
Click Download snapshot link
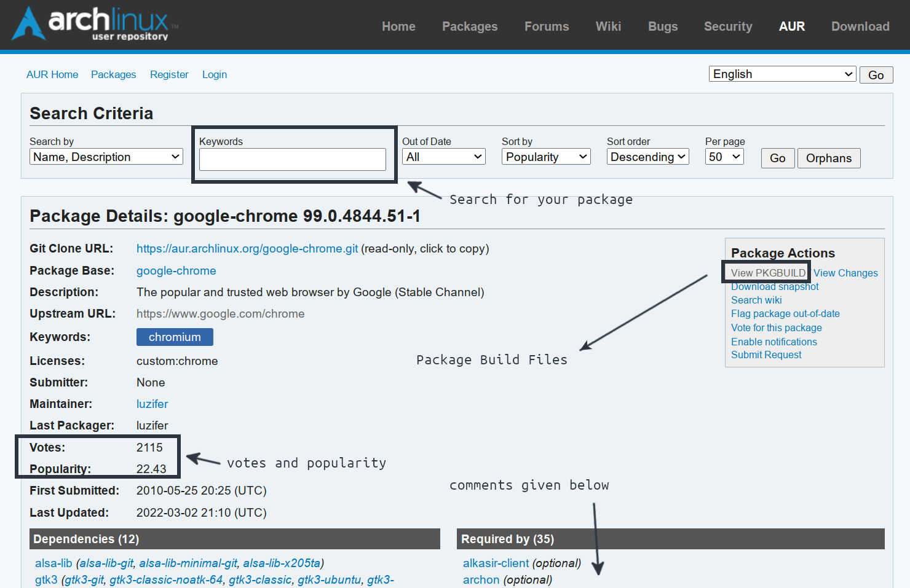coord(775,286)
